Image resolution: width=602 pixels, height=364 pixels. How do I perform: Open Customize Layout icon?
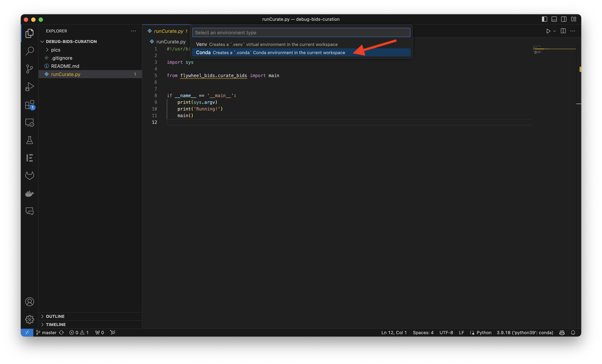[x=574, y=19]
